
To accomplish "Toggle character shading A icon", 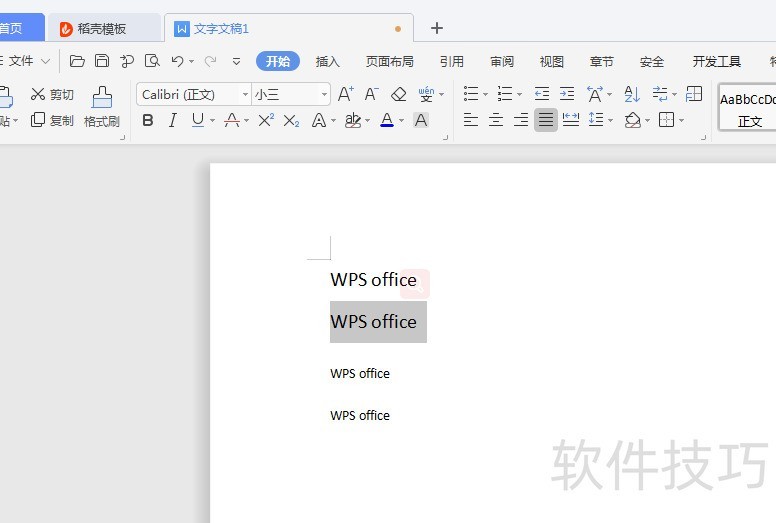I will click(421, 120).
